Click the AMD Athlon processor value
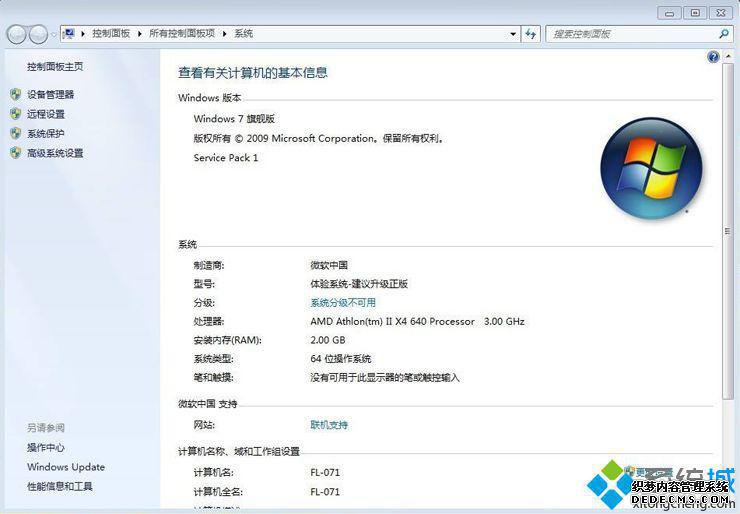This screenshot has width=740, height=514. (417, 321)
